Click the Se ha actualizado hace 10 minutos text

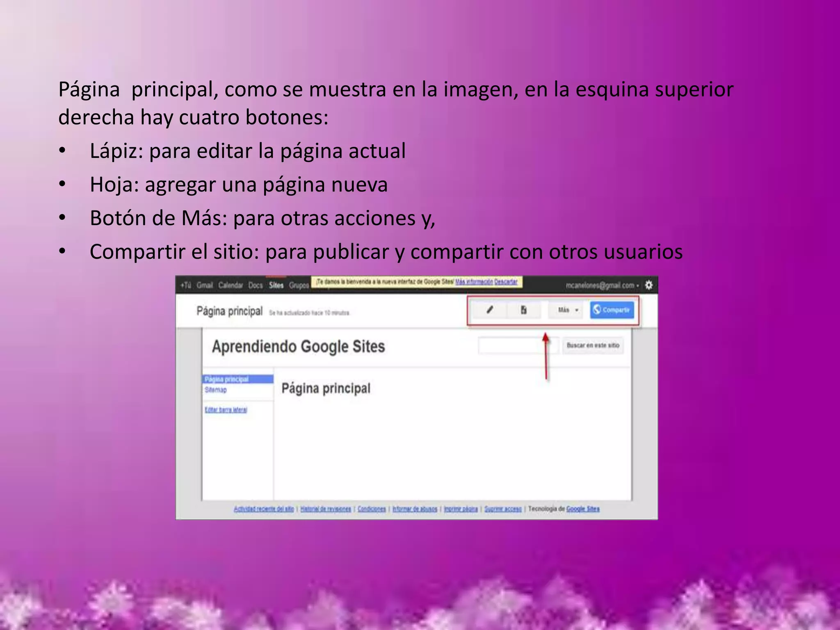309,313
